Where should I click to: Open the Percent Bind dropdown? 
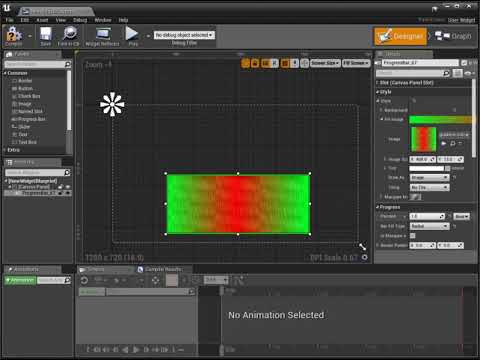(x=462, y=216)
